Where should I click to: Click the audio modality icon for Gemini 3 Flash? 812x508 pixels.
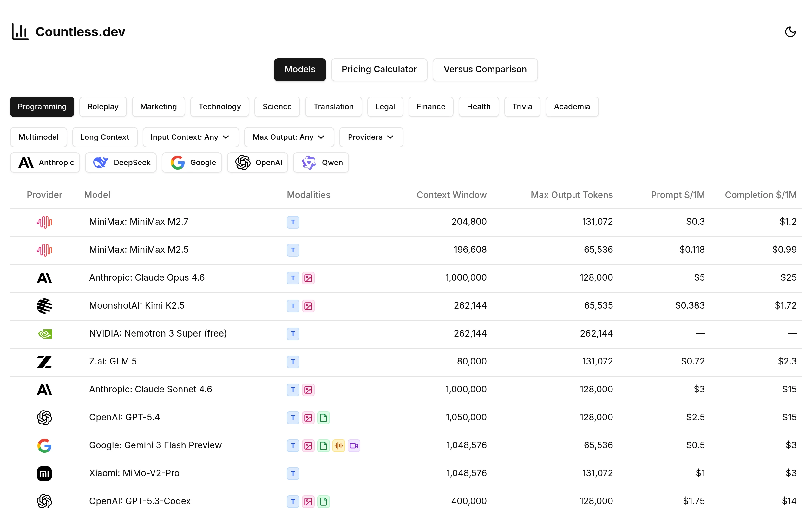[x=338, y=445]
